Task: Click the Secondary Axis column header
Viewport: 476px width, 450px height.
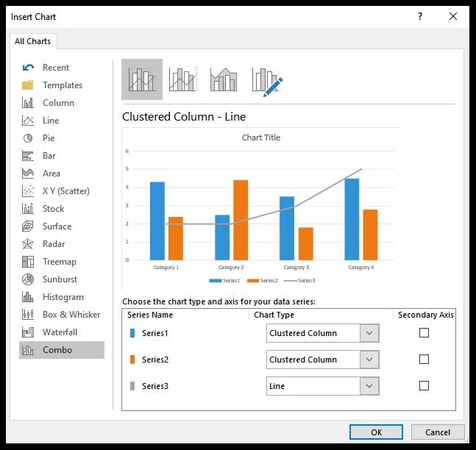Action: coord(426,315)
